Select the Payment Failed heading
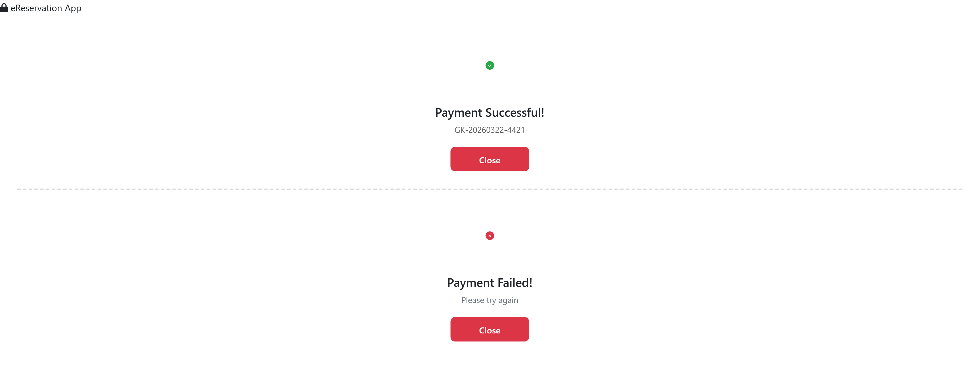 (x=490, y=282)
